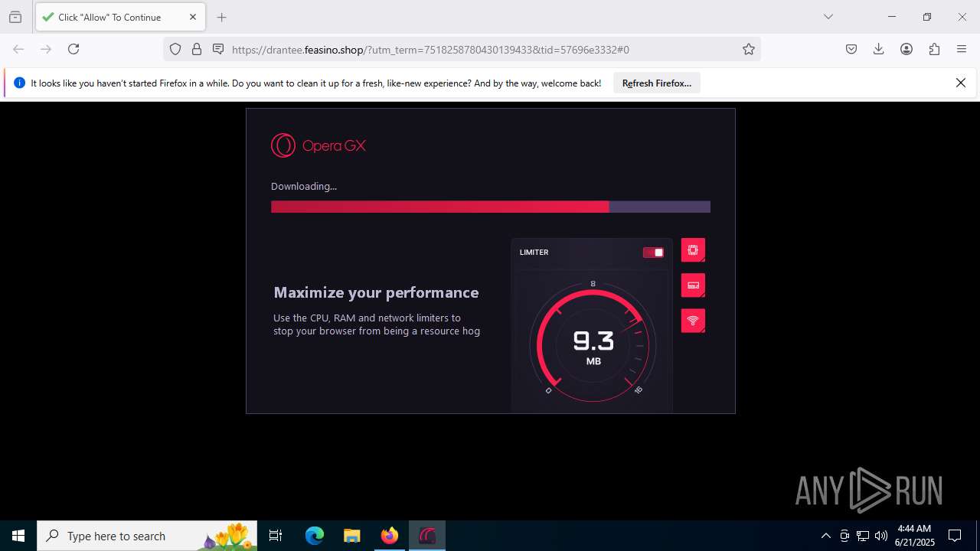This screenshot has height=551, width=980.
Task: View site security padlock info
Action: pyautogui.click(x=197, y=49)
